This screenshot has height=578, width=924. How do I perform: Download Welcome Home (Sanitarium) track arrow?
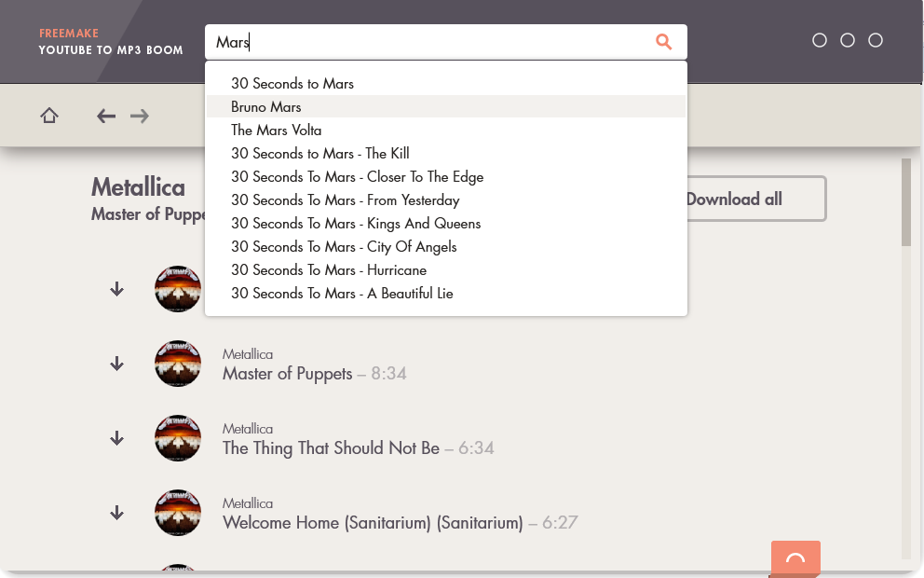click(117, 513)
